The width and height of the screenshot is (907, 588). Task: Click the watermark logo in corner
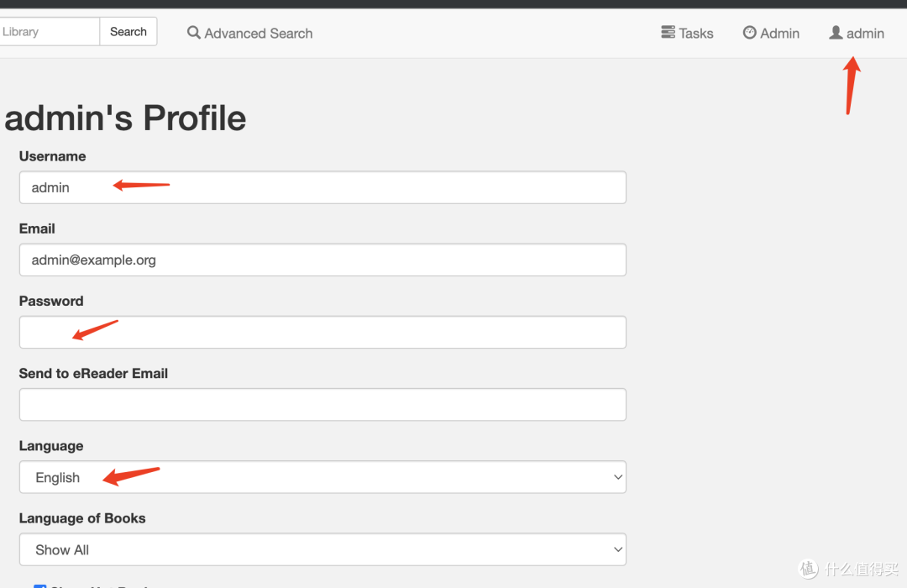808,569
